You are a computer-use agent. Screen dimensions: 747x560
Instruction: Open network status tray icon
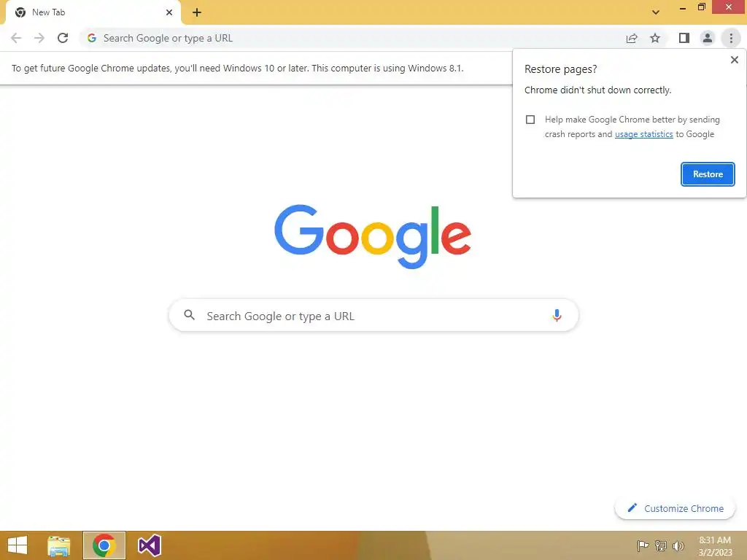click(661, 545)
